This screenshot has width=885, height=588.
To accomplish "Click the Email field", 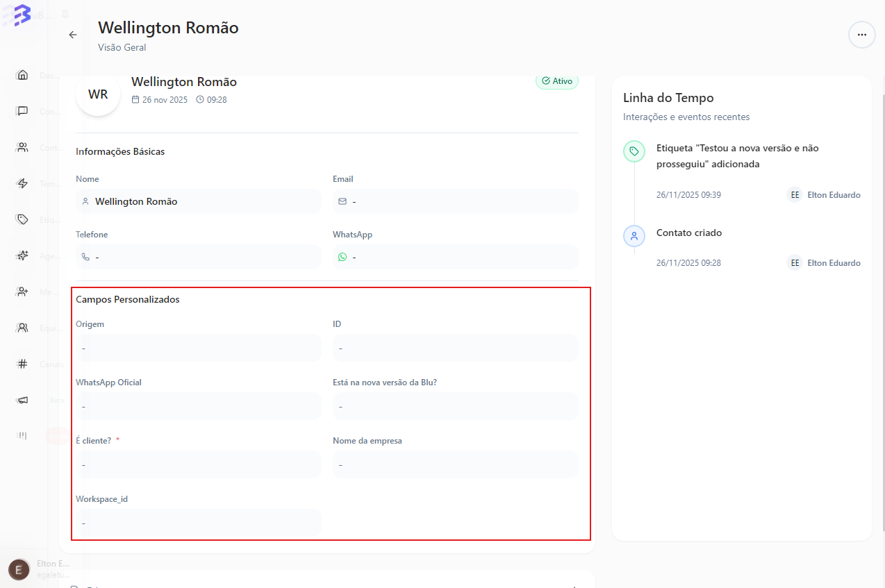I will click(x=455, y=201).
